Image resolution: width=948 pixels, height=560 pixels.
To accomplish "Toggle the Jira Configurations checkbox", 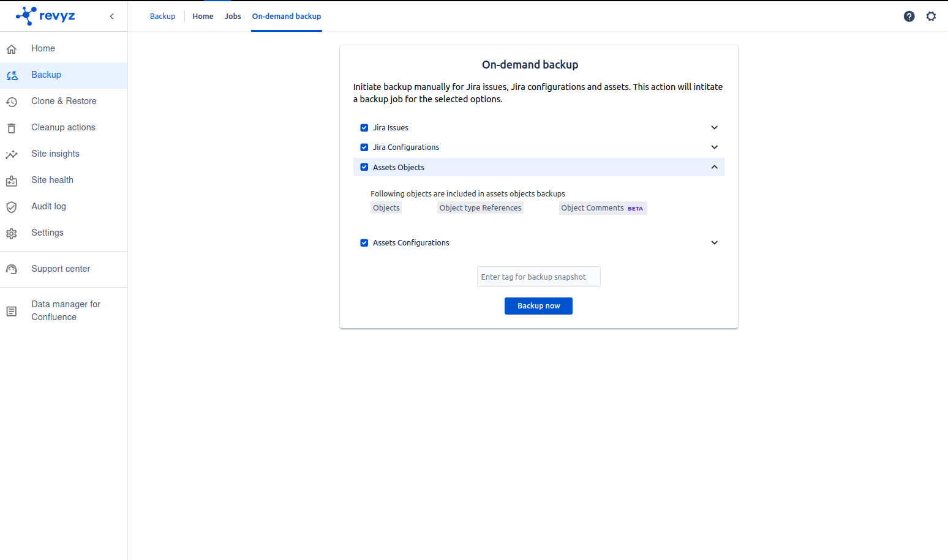I will [364, 147].
